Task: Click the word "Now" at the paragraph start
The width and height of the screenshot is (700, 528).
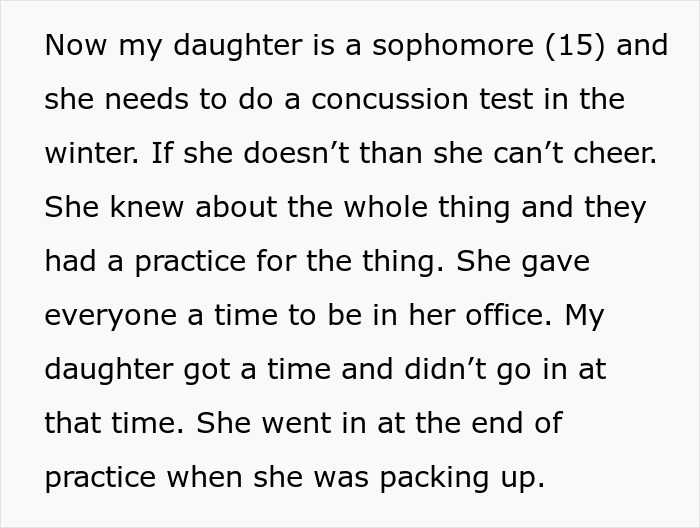Action: click(74, 46)
